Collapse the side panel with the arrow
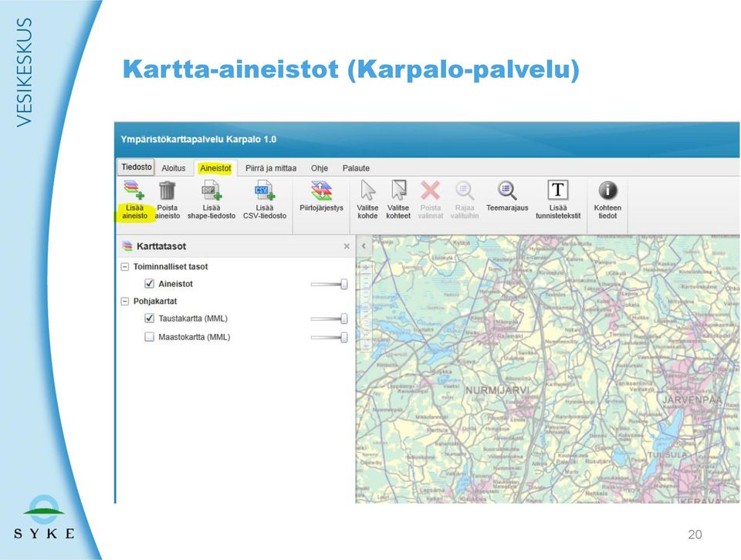 364,246
